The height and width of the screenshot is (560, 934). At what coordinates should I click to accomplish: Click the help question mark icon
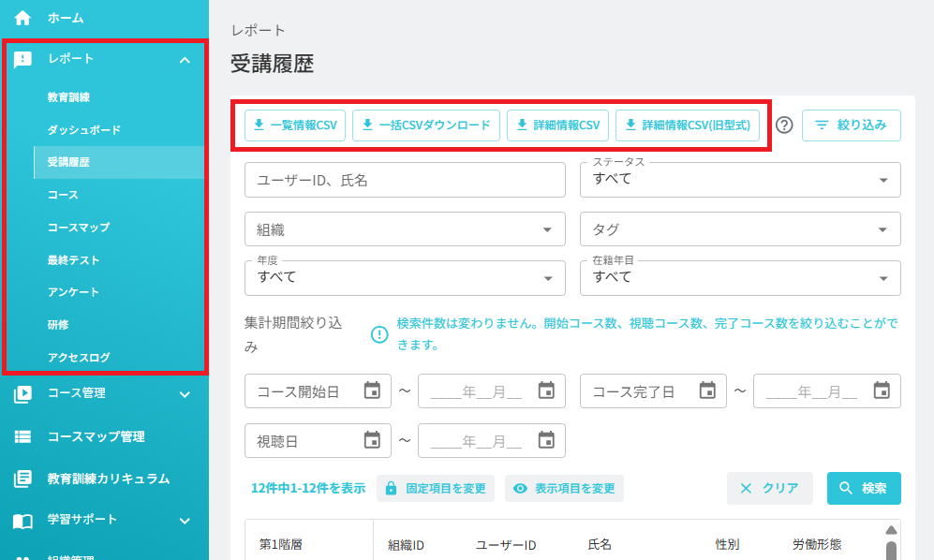(784, 125)
